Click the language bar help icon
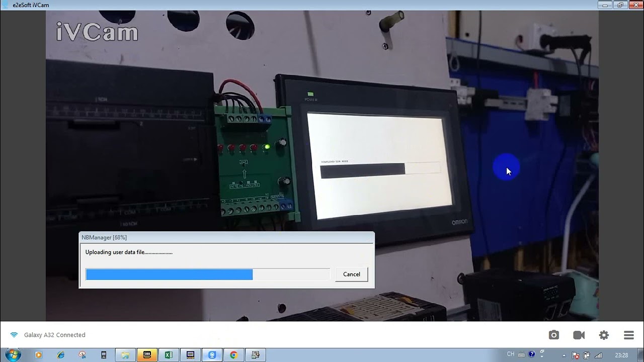 point(531,355)
